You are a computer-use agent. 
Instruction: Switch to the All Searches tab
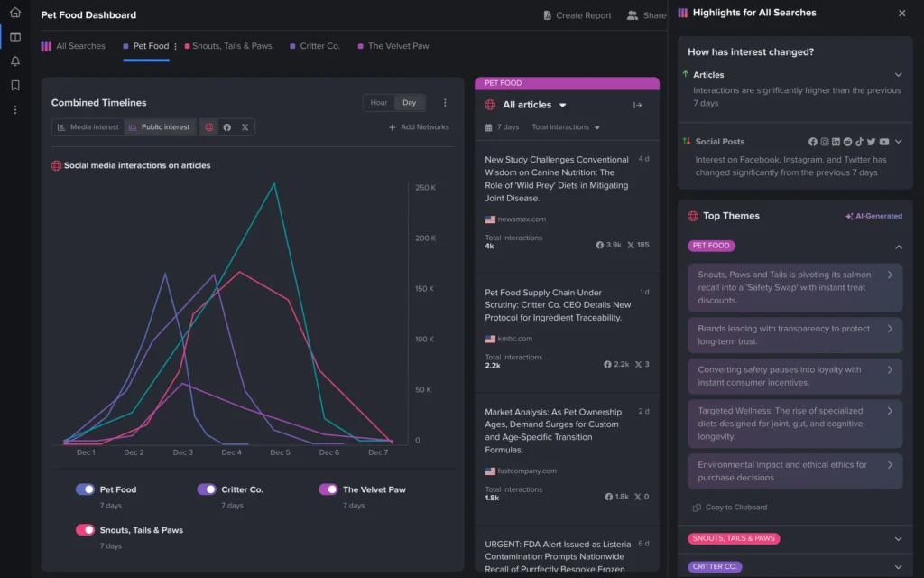point(80,45)
